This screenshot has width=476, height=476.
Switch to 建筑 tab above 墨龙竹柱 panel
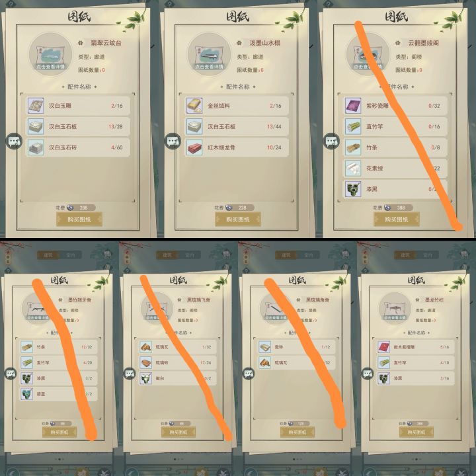(405, 255)
